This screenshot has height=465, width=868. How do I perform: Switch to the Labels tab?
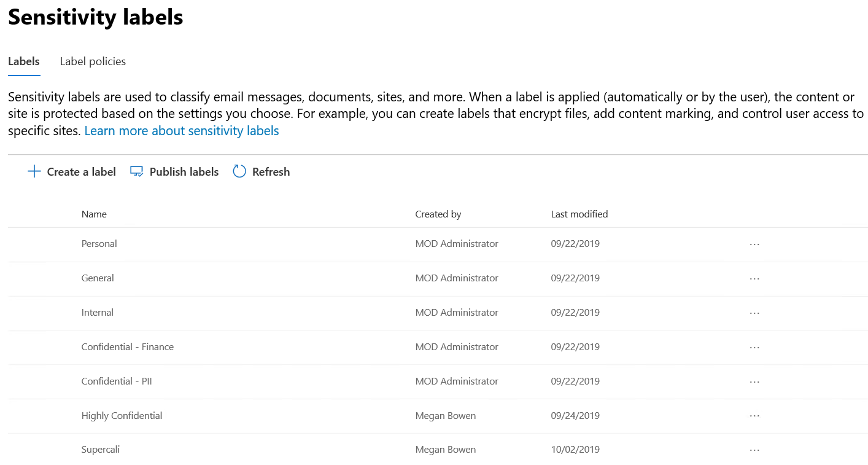coord(24,61)
